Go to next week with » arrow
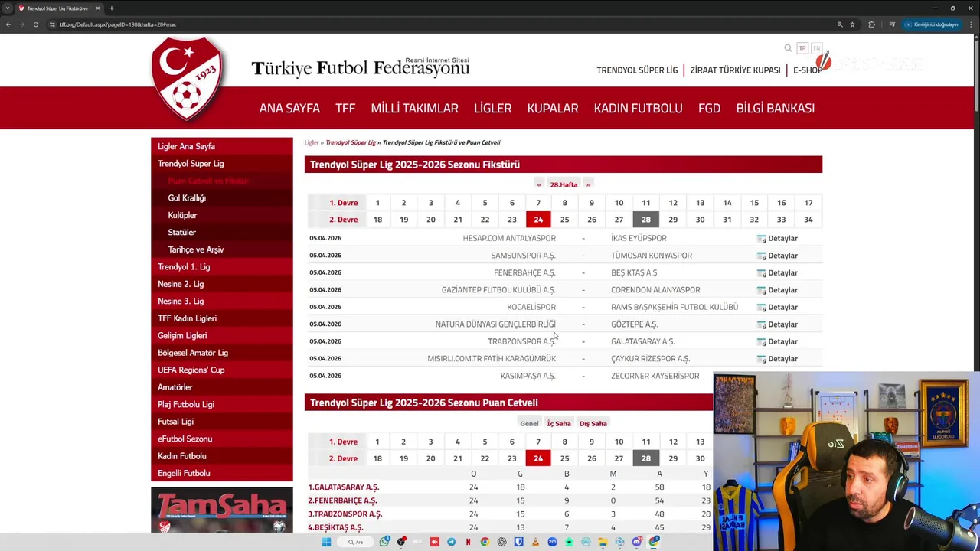The image size is (980, 551). pos(588,184)
